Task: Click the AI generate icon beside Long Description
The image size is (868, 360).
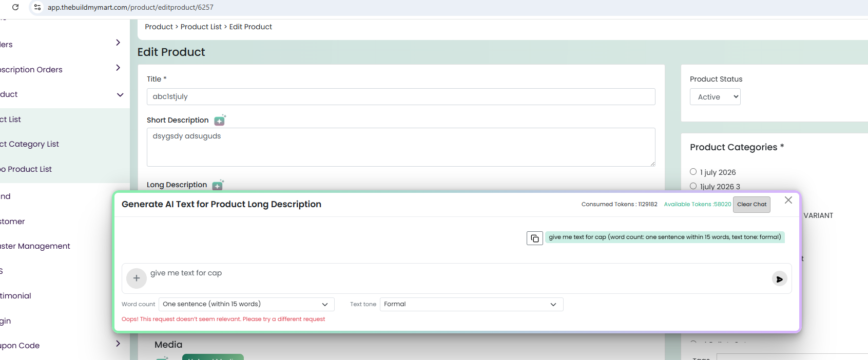Action: pyautogui.click(x=218, y=185)
